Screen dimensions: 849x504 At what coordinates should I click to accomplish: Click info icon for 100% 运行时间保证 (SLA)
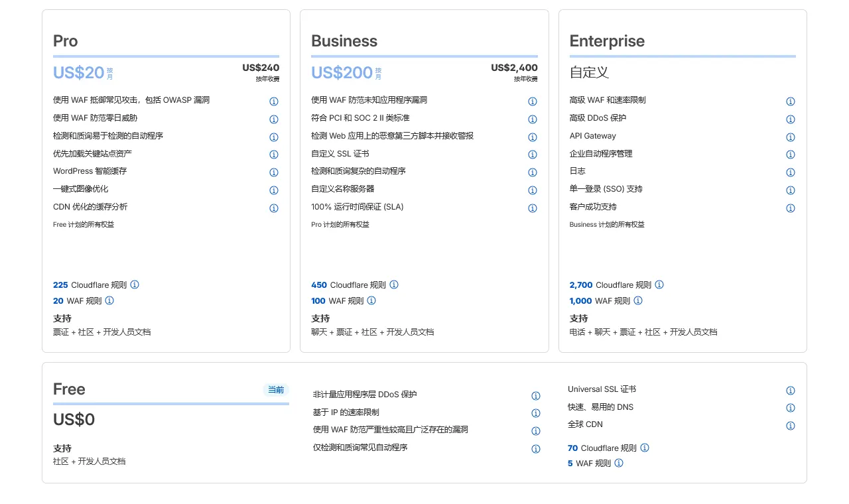coord(532,208)
